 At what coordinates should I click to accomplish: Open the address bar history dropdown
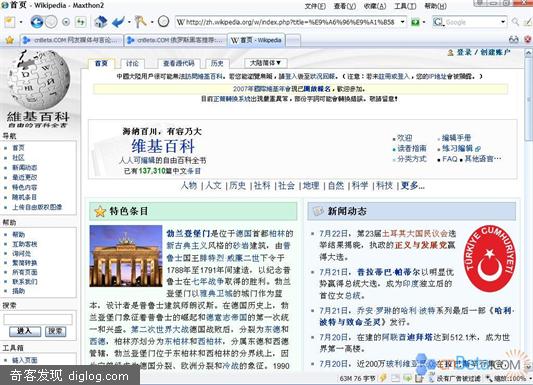[403, 22]
